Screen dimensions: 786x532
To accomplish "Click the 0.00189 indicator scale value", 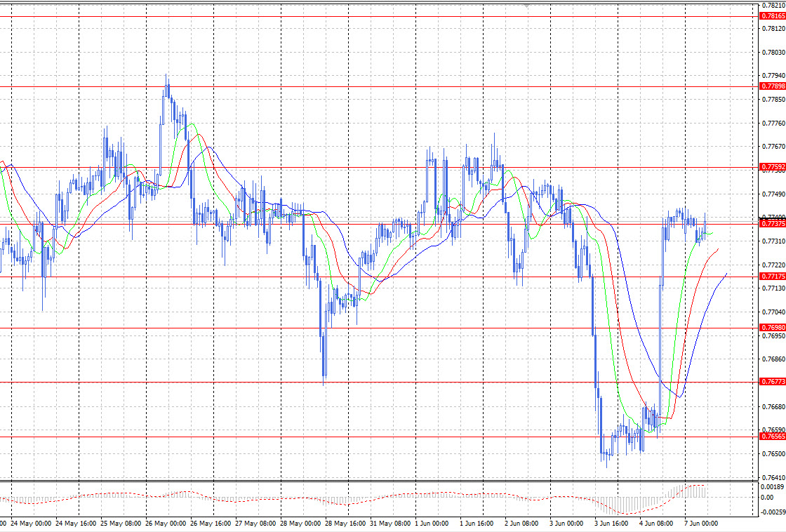I will pos(773,487).
